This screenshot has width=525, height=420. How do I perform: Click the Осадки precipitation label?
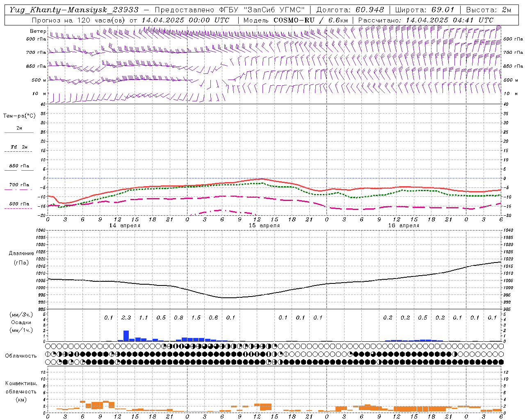[x=21, y=322]
